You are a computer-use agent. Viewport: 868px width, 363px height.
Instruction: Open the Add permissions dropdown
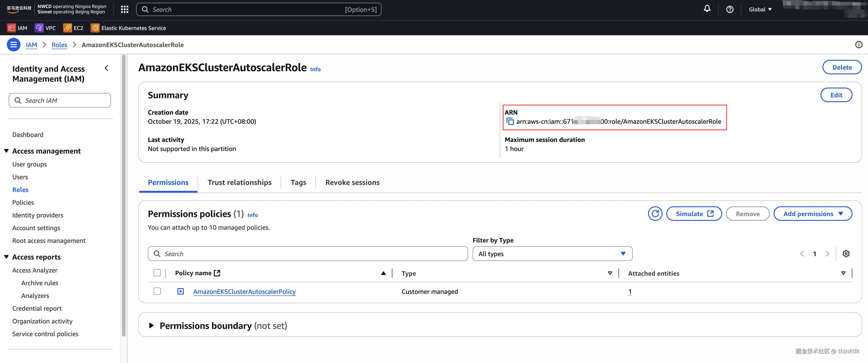(812, 214)
